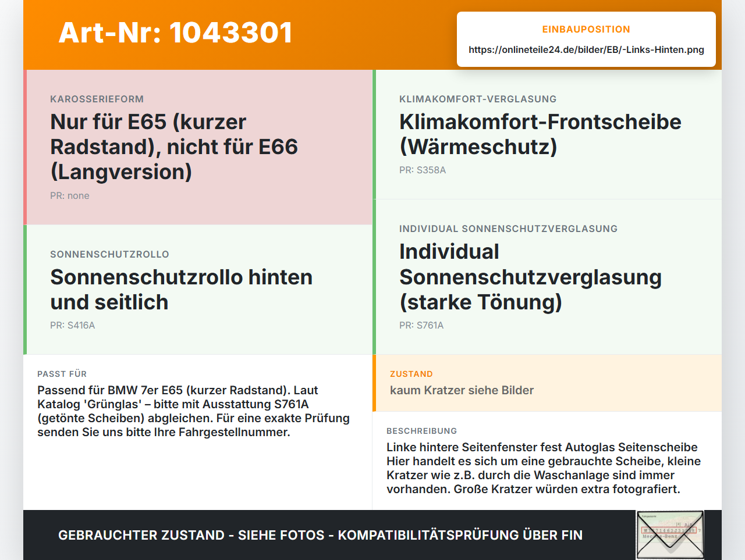Click 'kaum Kratzer siehe Bilder' text
This screenshot has height=560, width=745.
(462, 390)
